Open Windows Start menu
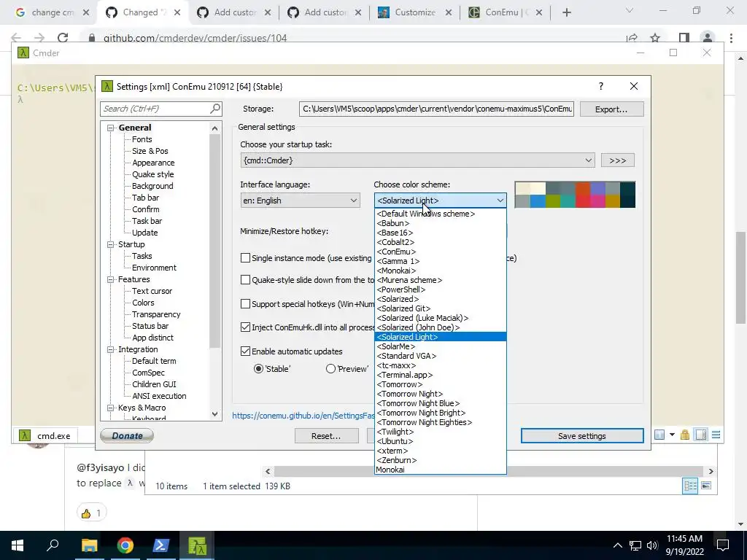Image resolution: width=747 pixels, height=560 pixels. [x=18, y=545]
